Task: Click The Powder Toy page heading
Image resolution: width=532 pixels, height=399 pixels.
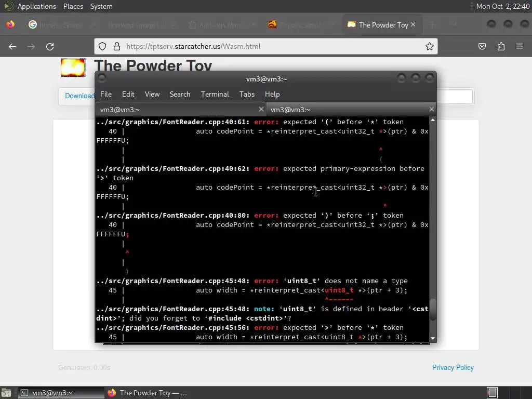Action: (x=153, y=65)
